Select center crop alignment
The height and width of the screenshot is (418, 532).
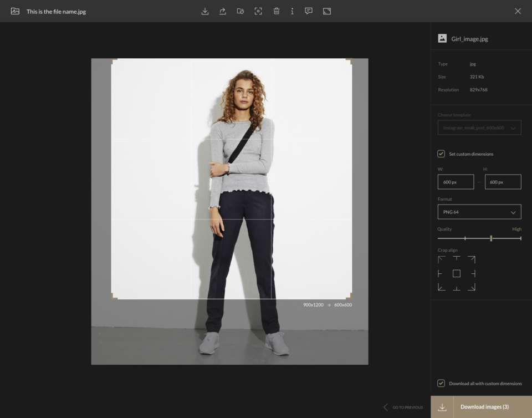(456, 273)
